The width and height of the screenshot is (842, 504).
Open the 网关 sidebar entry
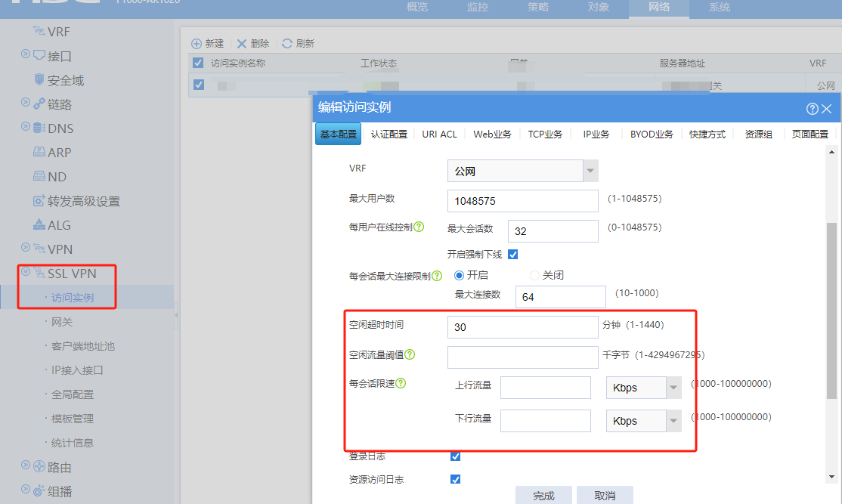(62, 322)
